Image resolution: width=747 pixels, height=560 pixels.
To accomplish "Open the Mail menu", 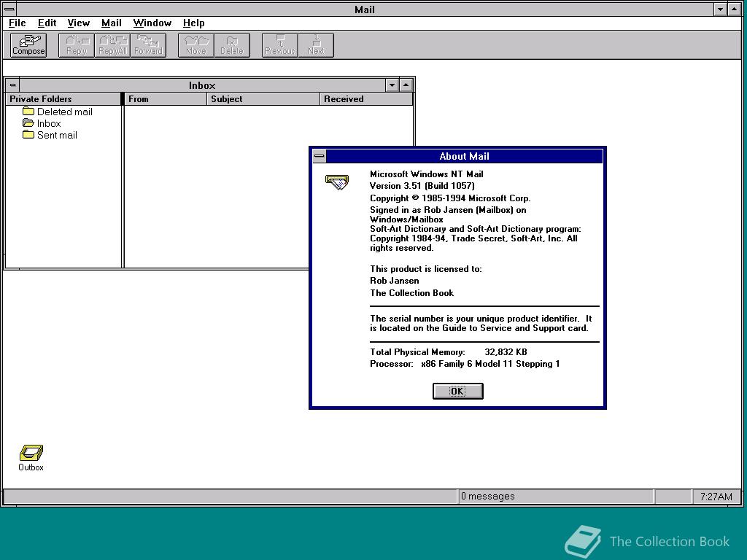I will [x=112, y=23].
